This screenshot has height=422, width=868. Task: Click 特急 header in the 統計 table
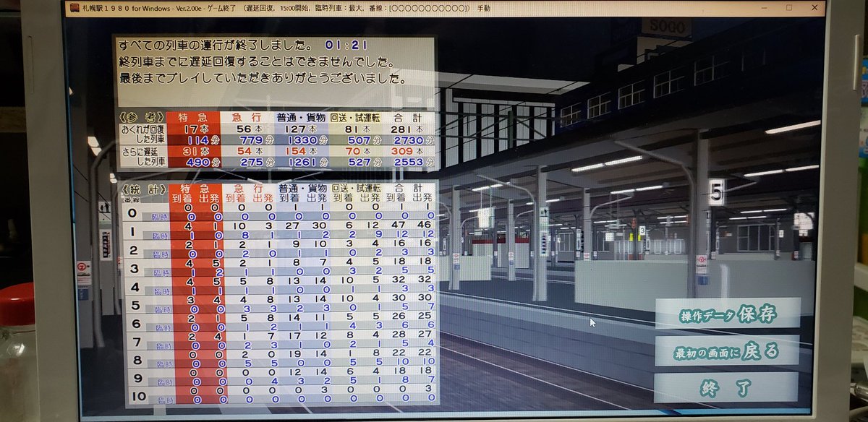pyautogui.click(x=196, y=188)
